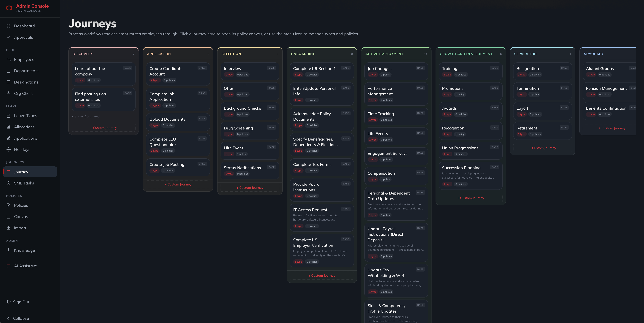Image resolution: width=644 pixels, height=323 pixels.
Task: Open the Compensation journey card
Action: pos(396,176)
